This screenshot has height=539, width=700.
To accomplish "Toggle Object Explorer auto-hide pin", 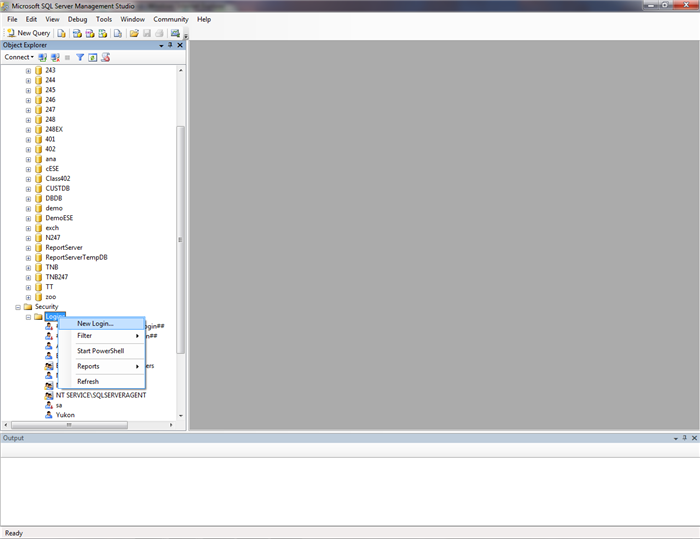I will tap(170, 45).
